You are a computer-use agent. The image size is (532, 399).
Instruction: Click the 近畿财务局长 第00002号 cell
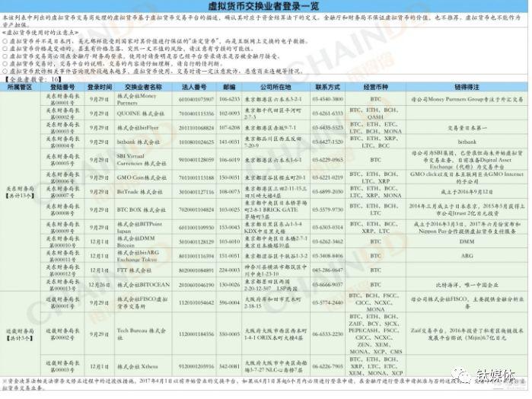(x=62, y=334)
